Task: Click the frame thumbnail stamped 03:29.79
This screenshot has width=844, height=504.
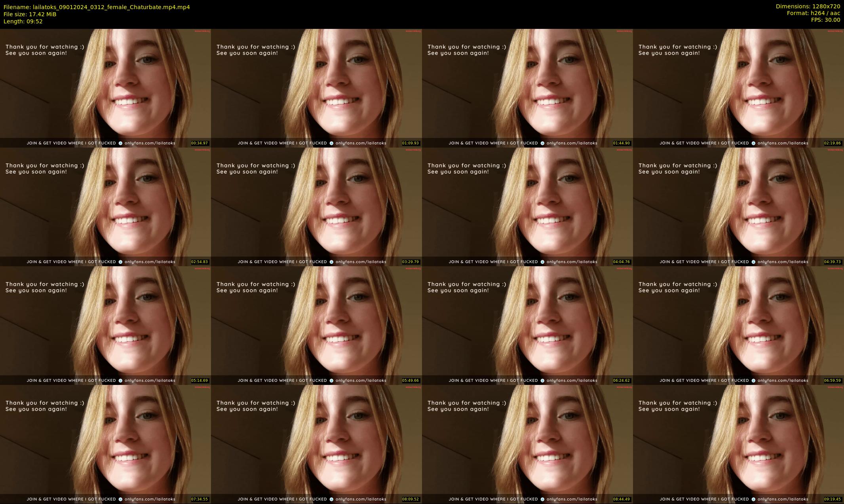Action: pos(316,207)
